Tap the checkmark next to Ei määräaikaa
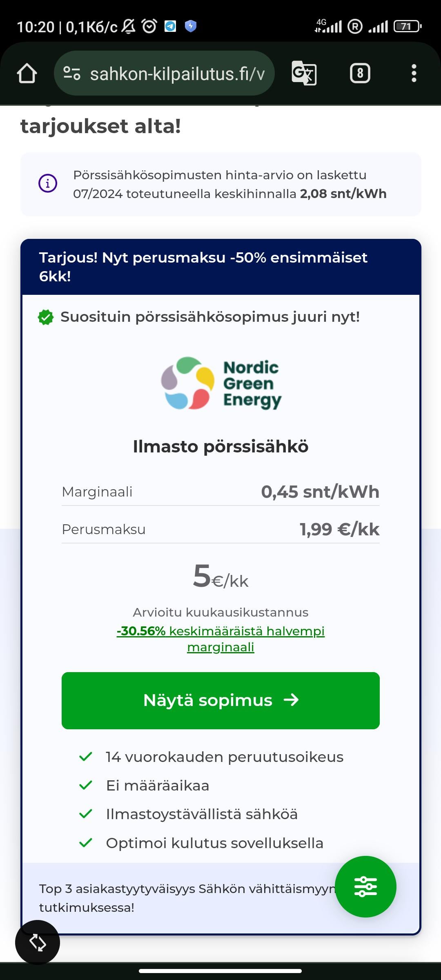Screen dimensions: 441x980 tap(86, 785)
